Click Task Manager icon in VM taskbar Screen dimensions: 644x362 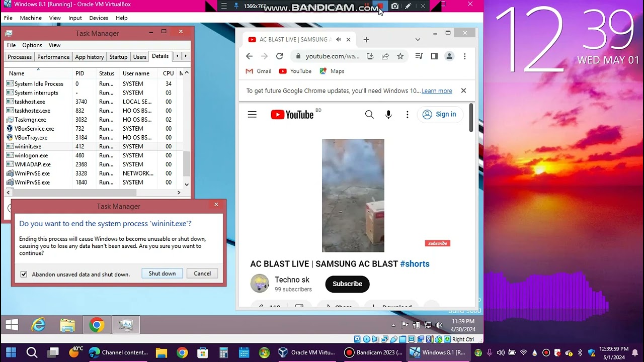[x=125, y=325]
